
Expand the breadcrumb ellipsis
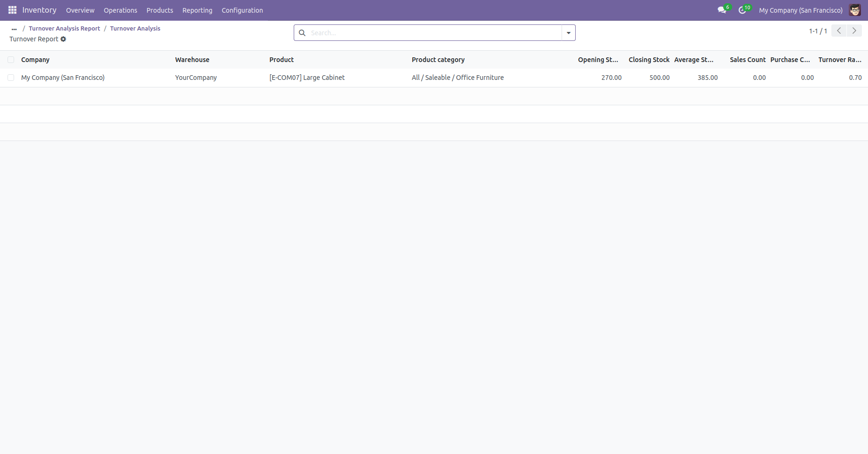coord(14,29)
